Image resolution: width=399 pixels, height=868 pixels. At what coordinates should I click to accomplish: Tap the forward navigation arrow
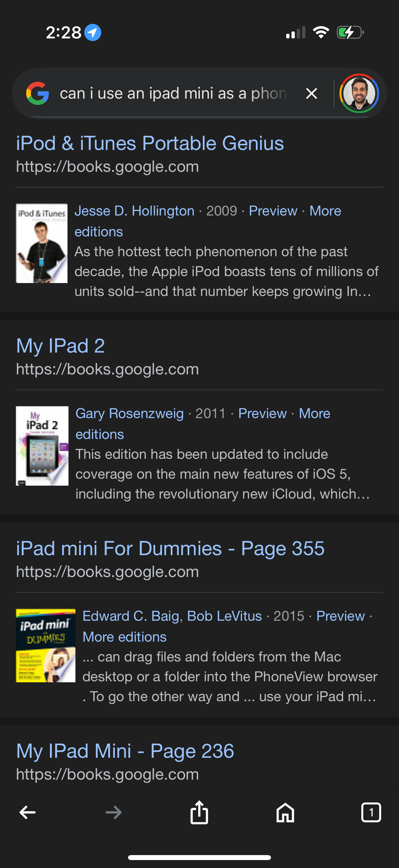point(113,812)
